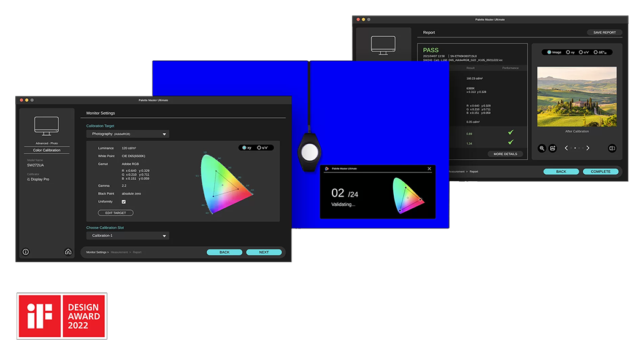
Task: Close the Validating progress popup
Action: 429,169
